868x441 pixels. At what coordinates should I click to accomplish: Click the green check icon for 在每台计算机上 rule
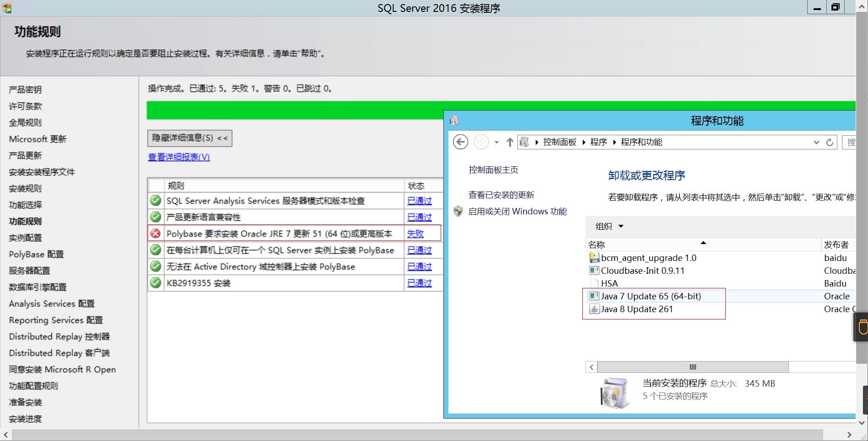point(156,250)
